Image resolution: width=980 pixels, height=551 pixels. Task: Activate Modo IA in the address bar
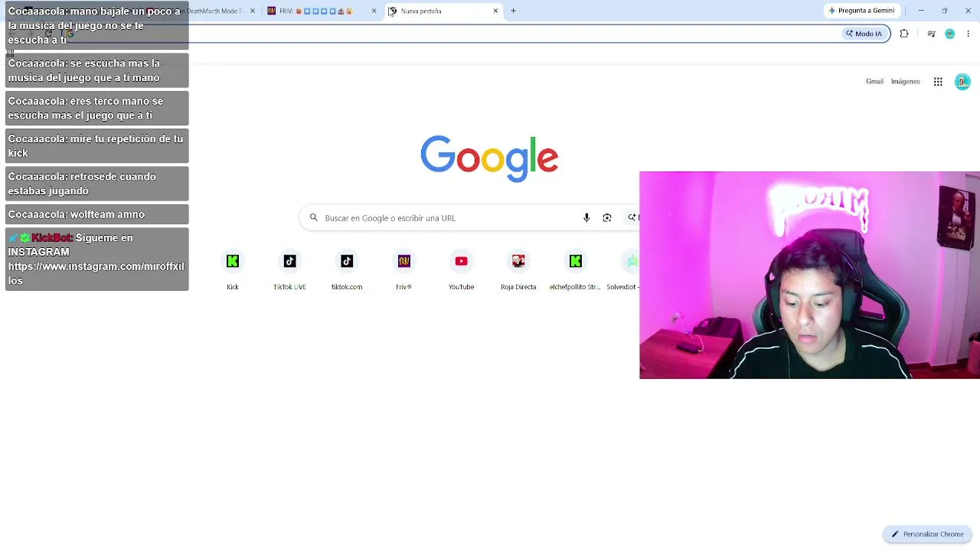tap(864, 34)
